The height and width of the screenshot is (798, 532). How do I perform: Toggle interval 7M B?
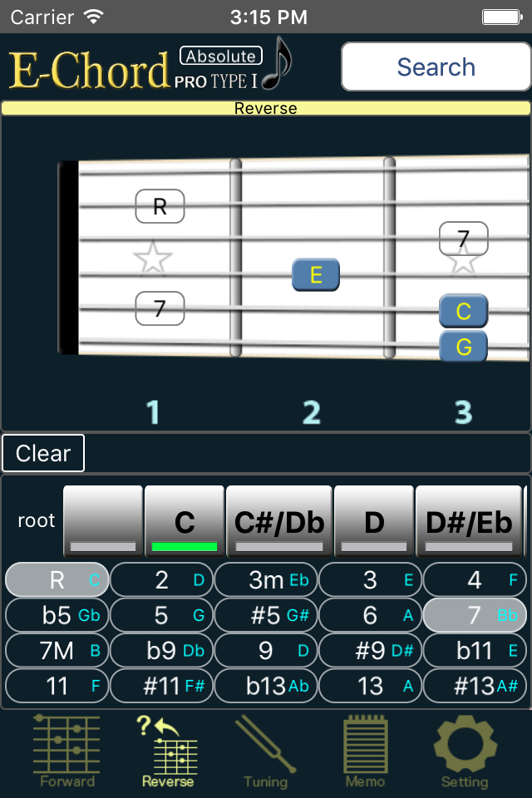click(57, 650)
